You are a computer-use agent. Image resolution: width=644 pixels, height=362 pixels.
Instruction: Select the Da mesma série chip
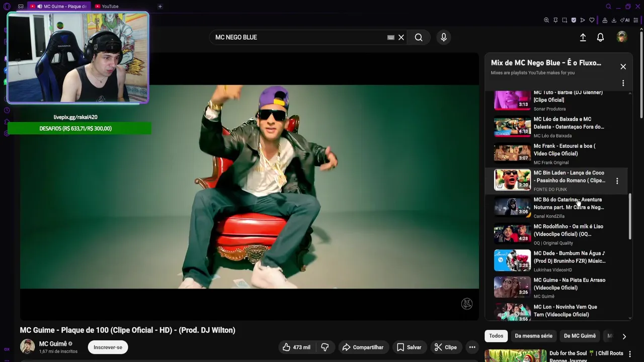(x=533, y=336)
